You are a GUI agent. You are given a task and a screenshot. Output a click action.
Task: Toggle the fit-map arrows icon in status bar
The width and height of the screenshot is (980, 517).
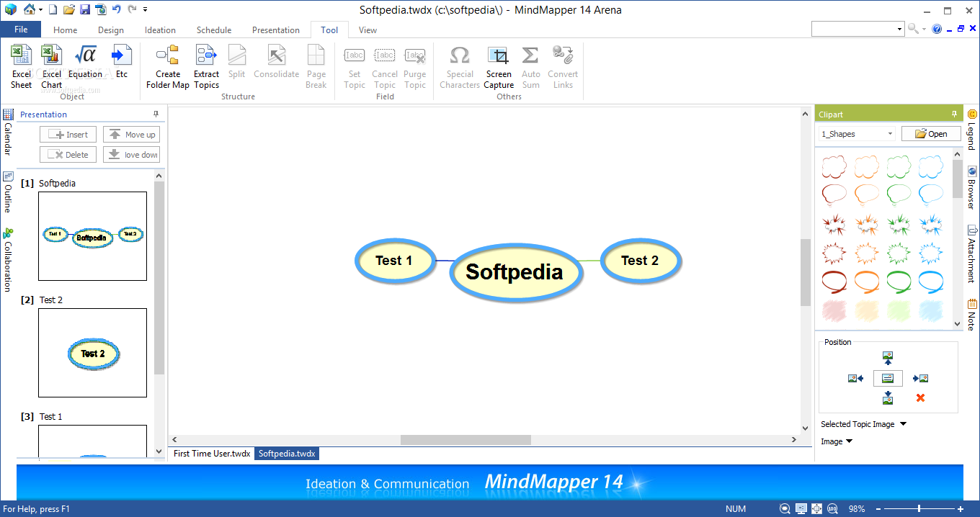pyautogui.click(x=816, y=509)
